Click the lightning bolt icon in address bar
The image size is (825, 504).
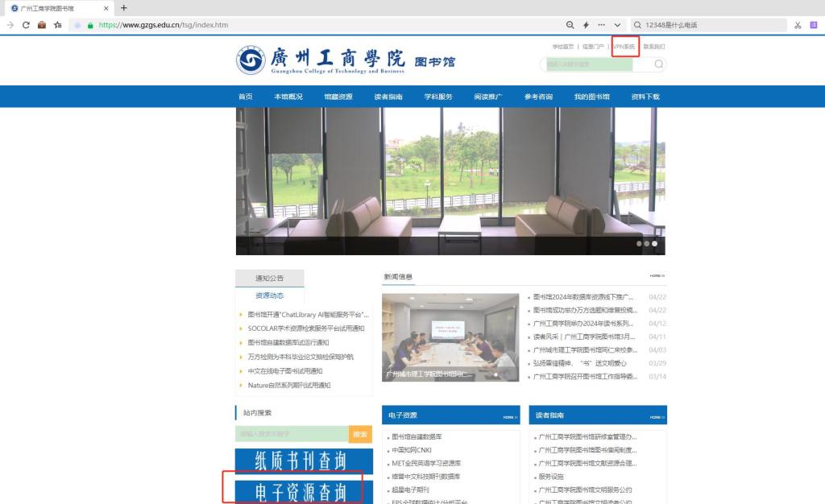586,25
